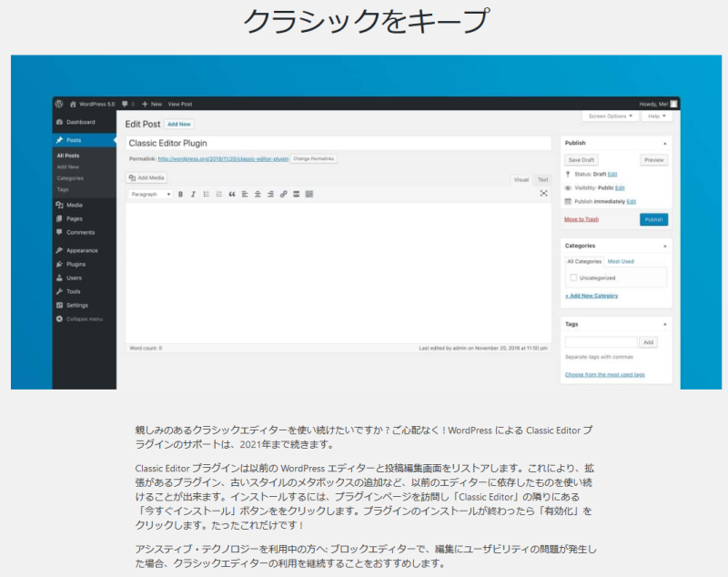The width and height of the screenshot is (728, 577).
Task: Edit the Status: Draft setting
Action: [612, 174]
